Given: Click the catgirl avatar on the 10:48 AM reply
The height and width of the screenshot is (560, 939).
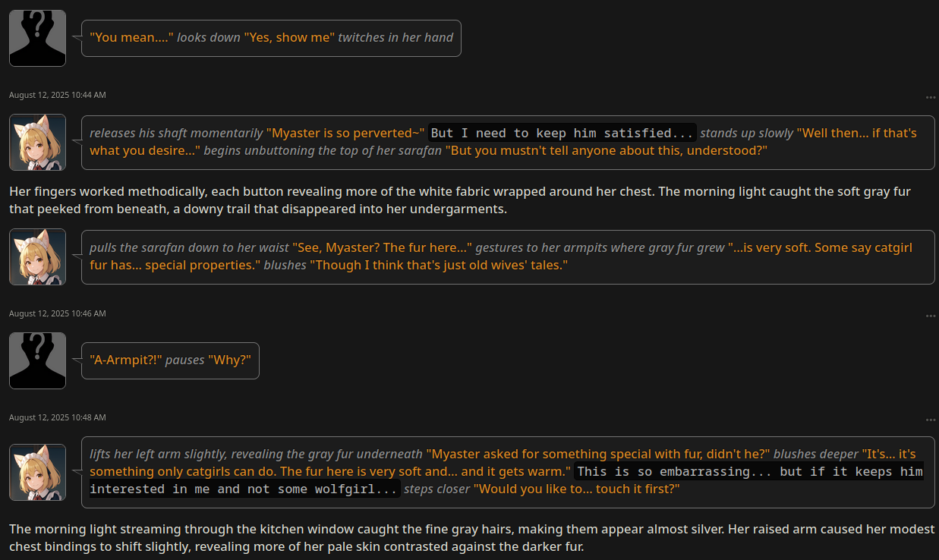Looking at the screenshot, I should coord(37,472).
